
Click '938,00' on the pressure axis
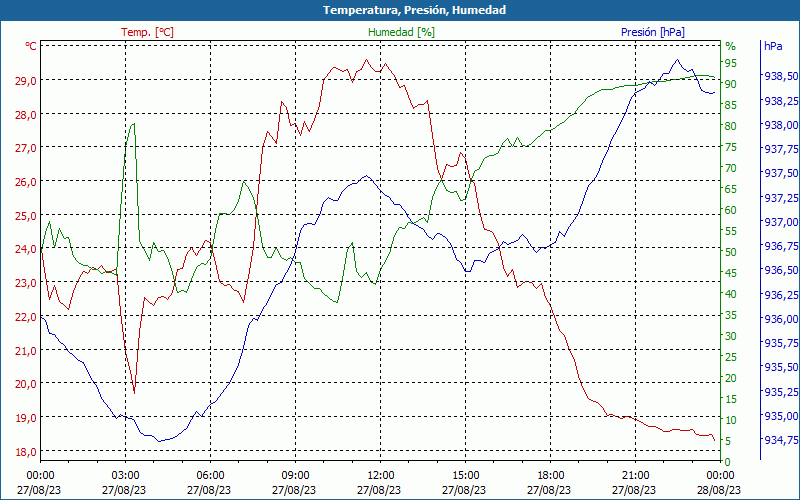pos(781,125)
